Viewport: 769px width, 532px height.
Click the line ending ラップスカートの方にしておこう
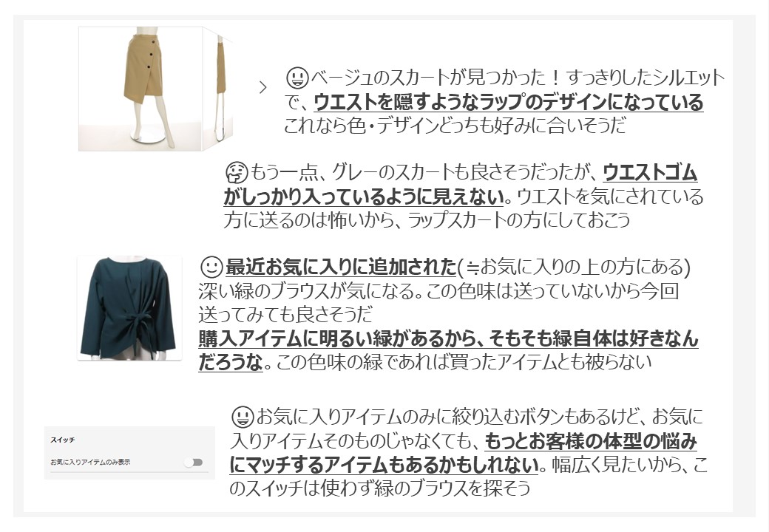tap(427, 220)
